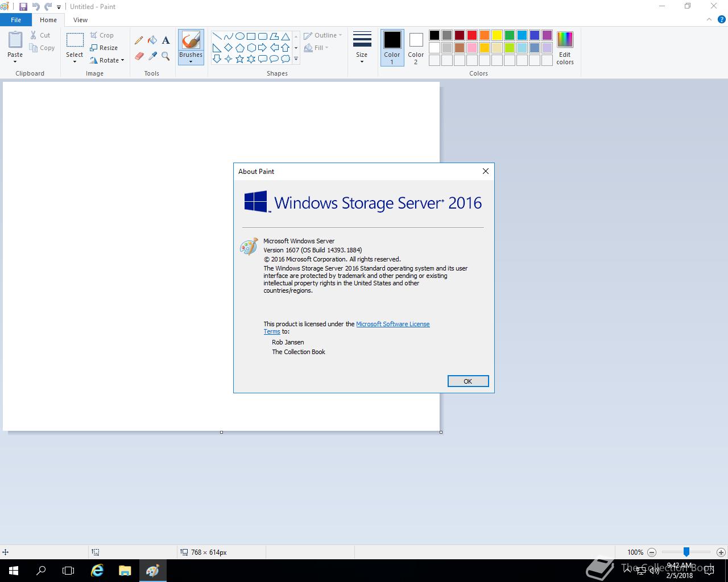Open File Explorer from taskbar

(x=125, y=571)
